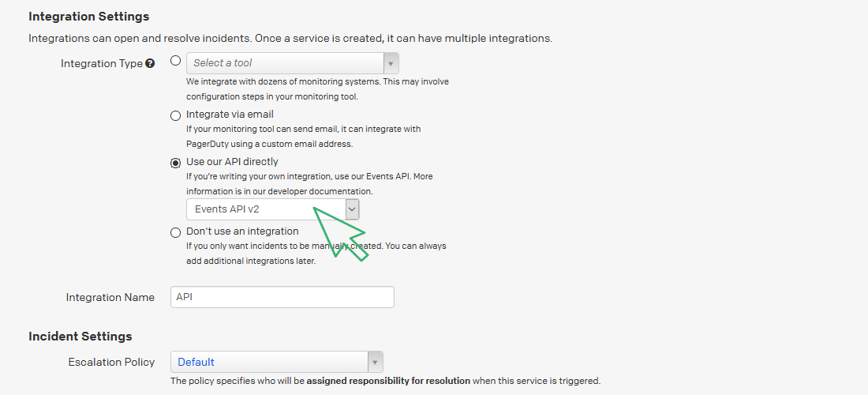Click the 'Integration Name' field label

tap(110, 298)
